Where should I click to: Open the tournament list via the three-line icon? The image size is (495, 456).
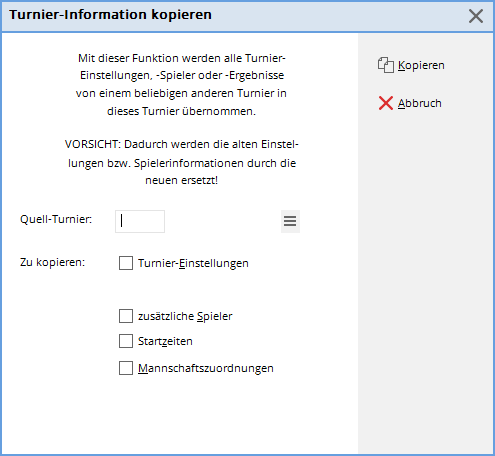click(x=290, y=221)
